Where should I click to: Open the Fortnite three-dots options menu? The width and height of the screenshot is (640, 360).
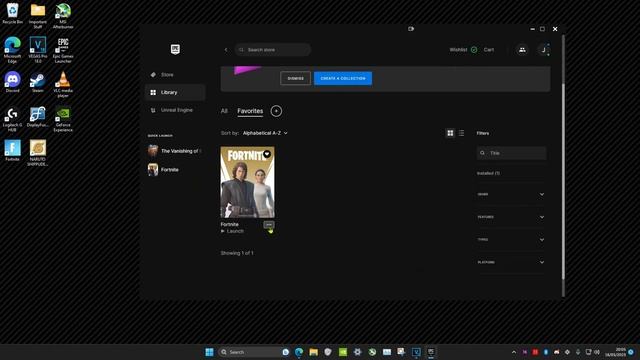269,224
